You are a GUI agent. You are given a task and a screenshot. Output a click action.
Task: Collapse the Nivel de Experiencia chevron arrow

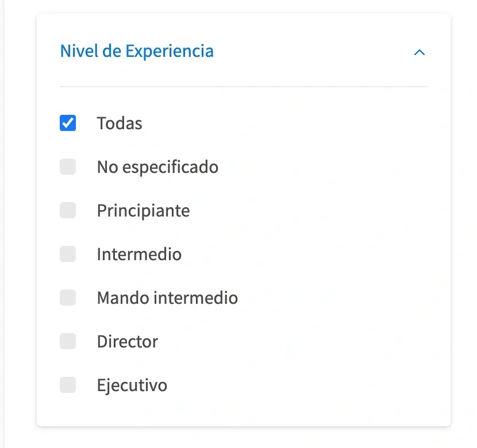[420, 52]
